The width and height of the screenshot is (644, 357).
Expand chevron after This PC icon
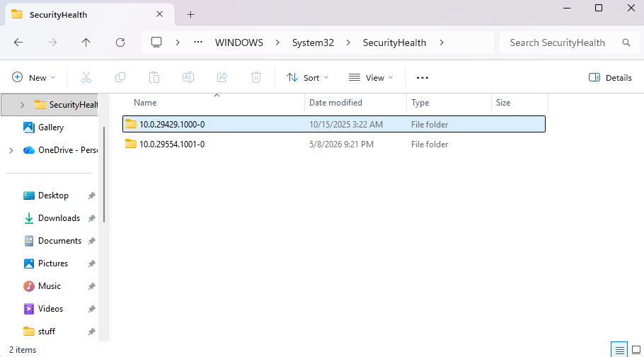click(x=178, y=42)
